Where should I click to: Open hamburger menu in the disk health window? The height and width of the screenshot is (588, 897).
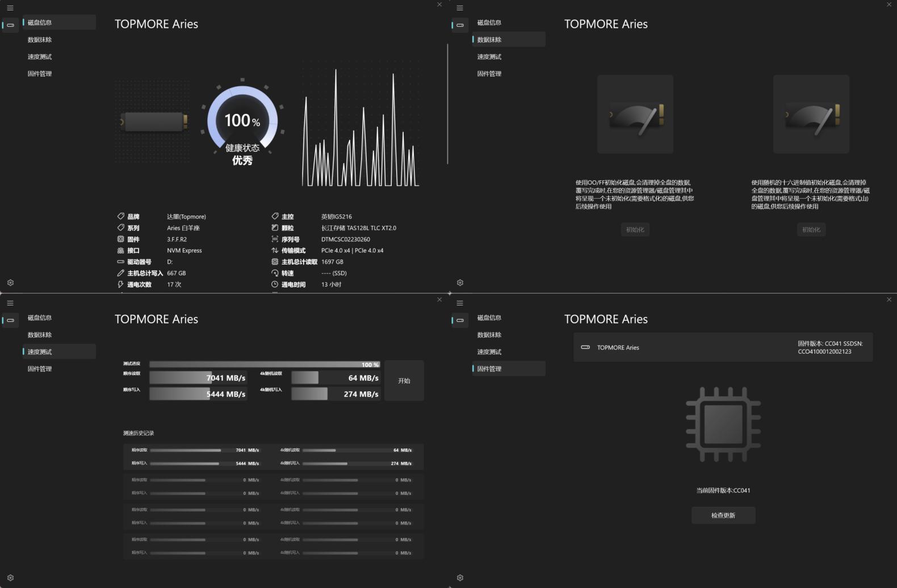[x=10, y=8]
